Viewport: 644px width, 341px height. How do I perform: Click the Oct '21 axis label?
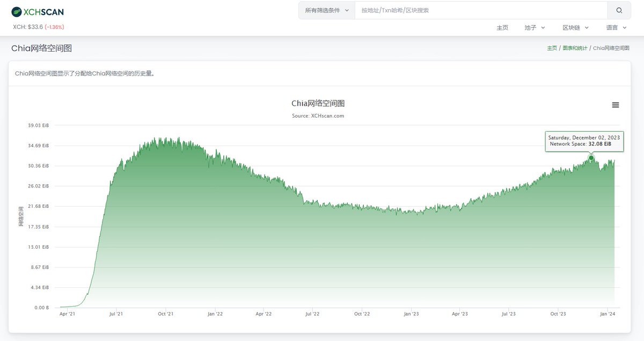[x=166, y=314]
